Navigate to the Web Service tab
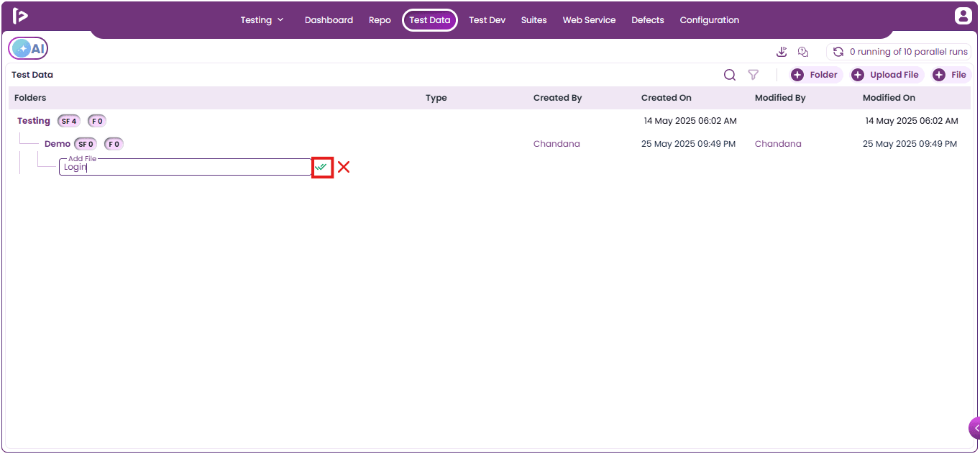This screenshot has height=454, width=980. (x=589, y=20)
